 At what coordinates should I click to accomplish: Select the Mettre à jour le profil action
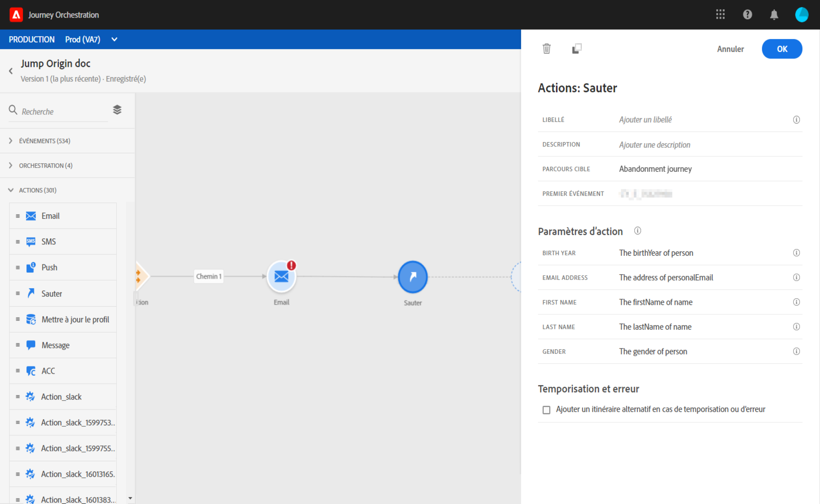pyautogui.click(x=75, y=319)
